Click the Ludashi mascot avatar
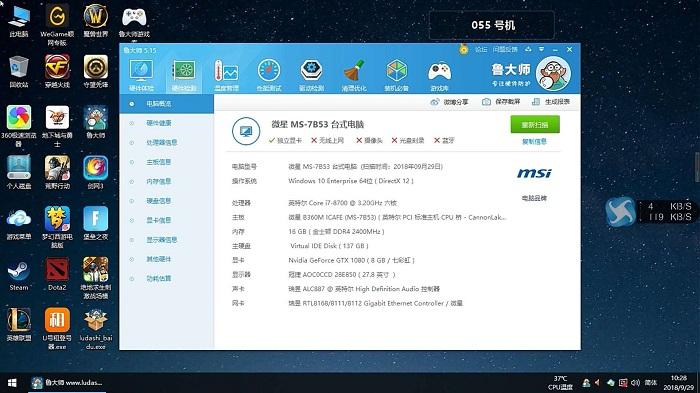This screenshot has width=700, height=393. [553, 74]
